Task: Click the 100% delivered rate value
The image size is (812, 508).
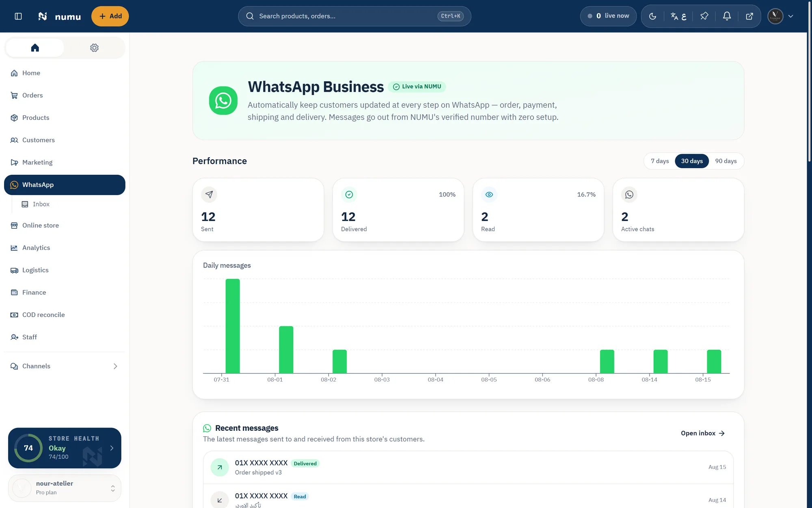Action: (447, 195)
